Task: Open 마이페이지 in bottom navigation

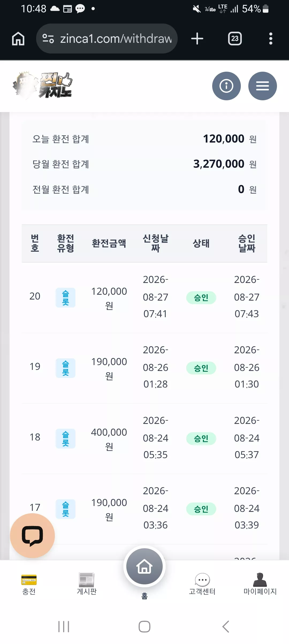Action: pos(260,584)
